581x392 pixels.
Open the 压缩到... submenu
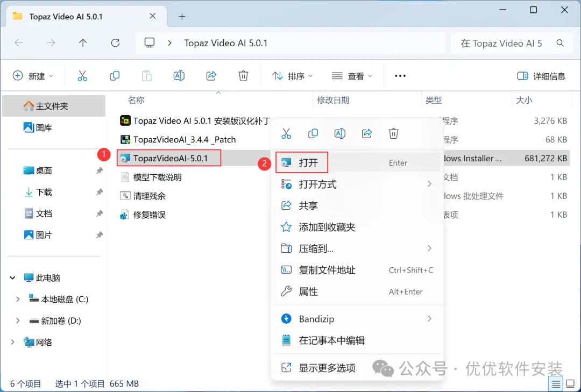point(358,248)
